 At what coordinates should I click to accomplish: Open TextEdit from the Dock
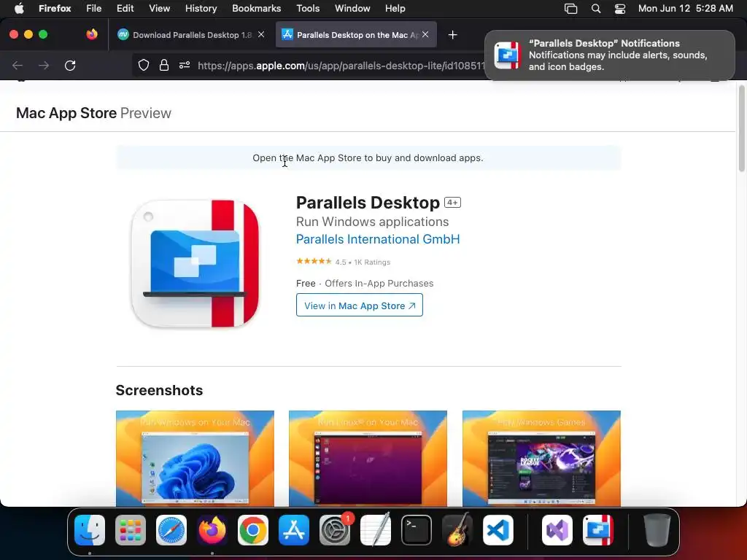(376, 530)
